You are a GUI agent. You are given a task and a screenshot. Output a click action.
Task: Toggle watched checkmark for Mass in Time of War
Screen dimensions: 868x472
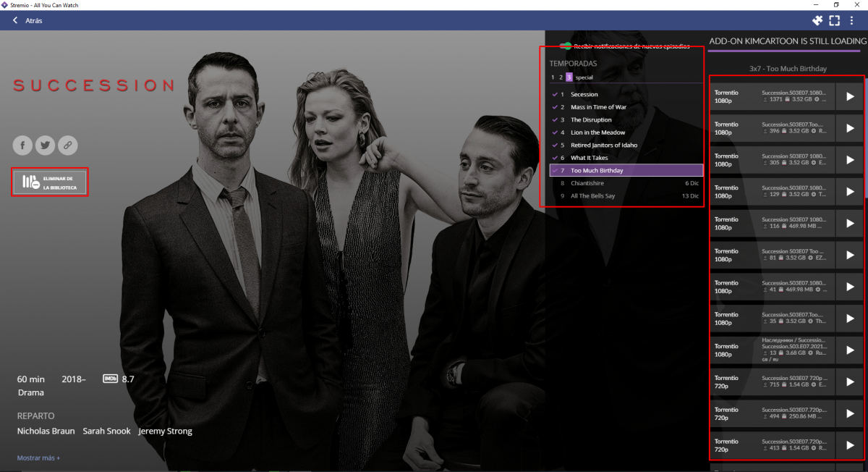click(x=555, y=107)
